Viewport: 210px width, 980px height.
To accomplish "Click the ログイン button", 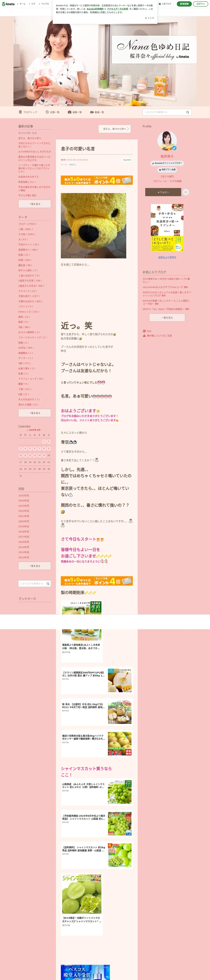I will pyautogui.click(x=201, y=4).
